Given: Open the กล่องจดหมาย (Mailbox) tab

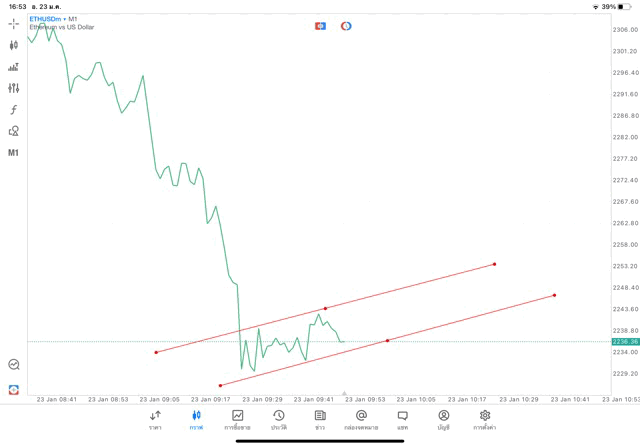Looking at the screenshot, I should (361, 419).
